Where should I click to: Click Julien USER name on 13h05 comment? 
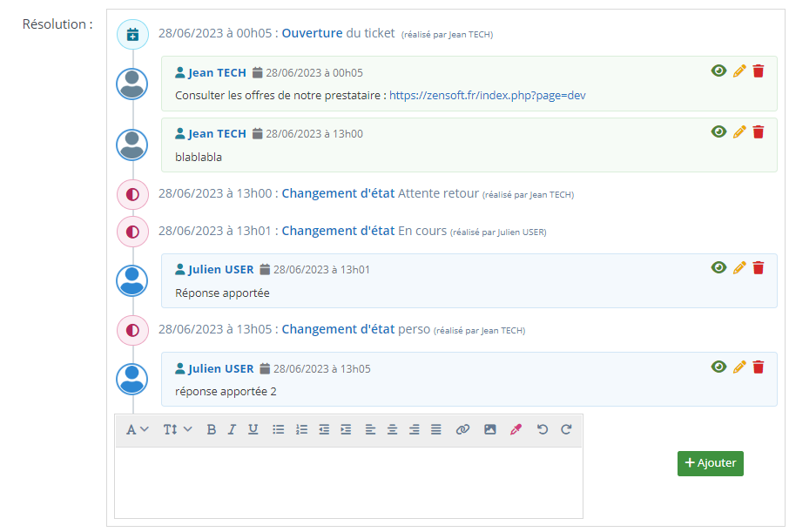pos(221,369)
